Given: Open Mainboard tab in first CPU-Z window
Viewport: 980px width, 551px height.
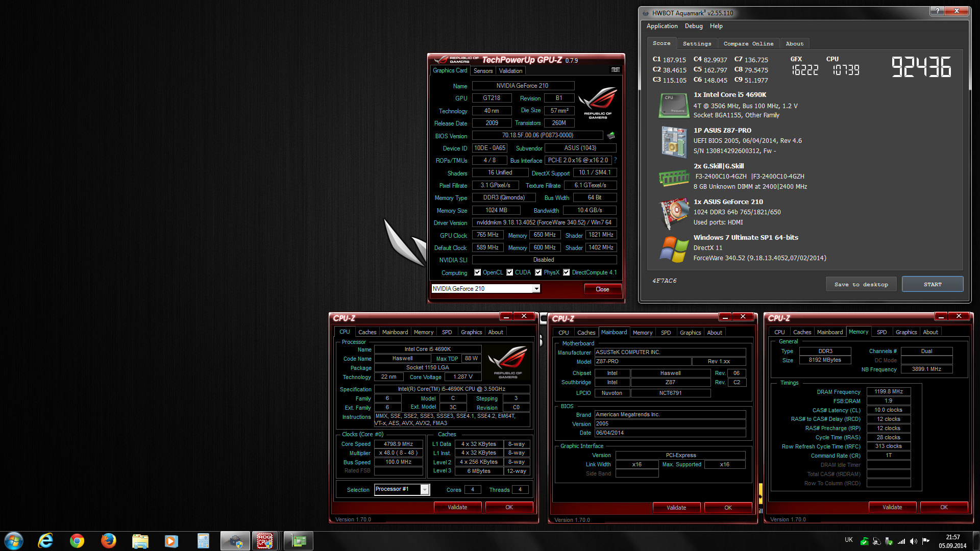Looking at the screenshot, I should coord(395,332).
